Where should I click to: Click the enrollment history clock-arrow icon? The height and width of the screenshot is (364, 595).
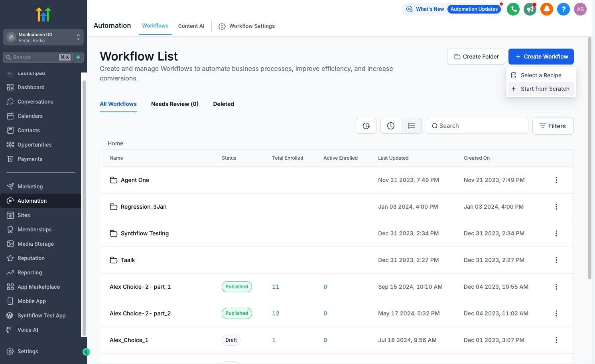click(x=366, y=126)
